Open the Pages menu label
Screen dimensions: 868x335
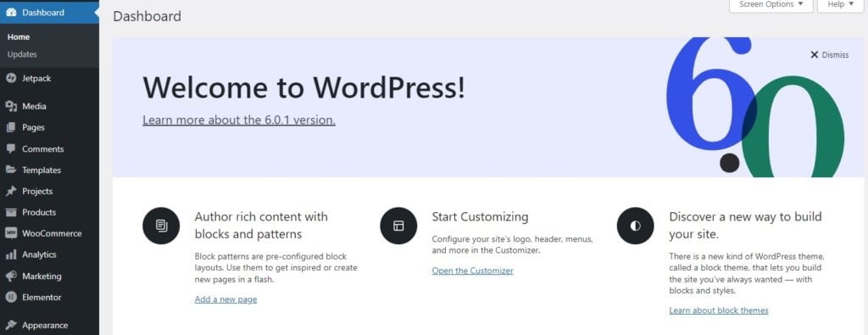pyautogui.click(x=33, y=127)
